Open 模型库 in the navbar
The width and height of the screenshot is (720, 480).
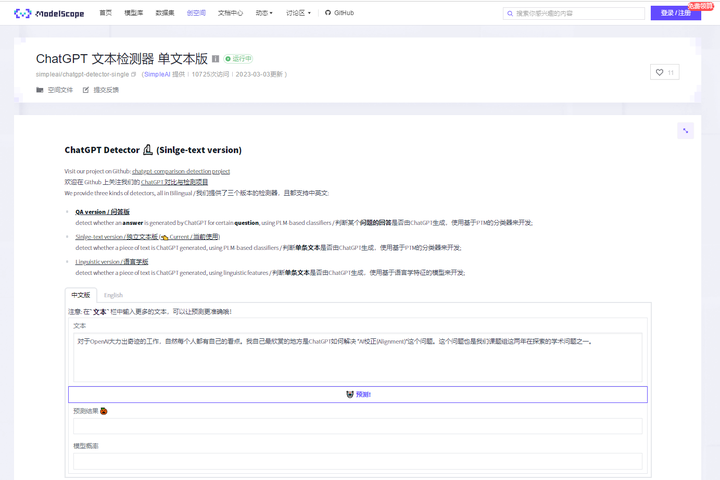pyautogui.click(x=134, y=13)
